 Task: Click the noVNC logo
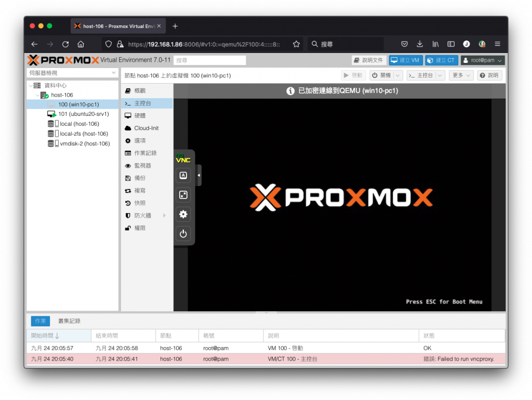(183, 158)
